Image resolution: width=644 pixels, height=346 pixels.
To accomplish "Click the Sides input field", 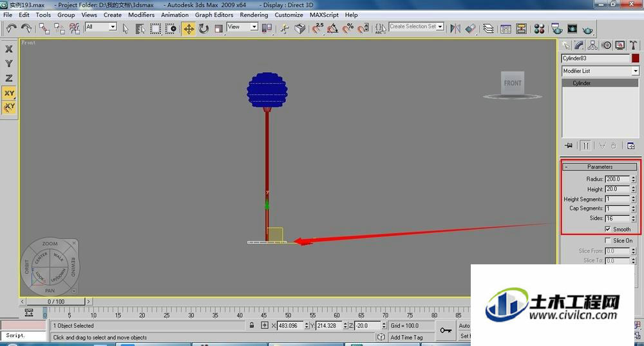I will (618, 219).
